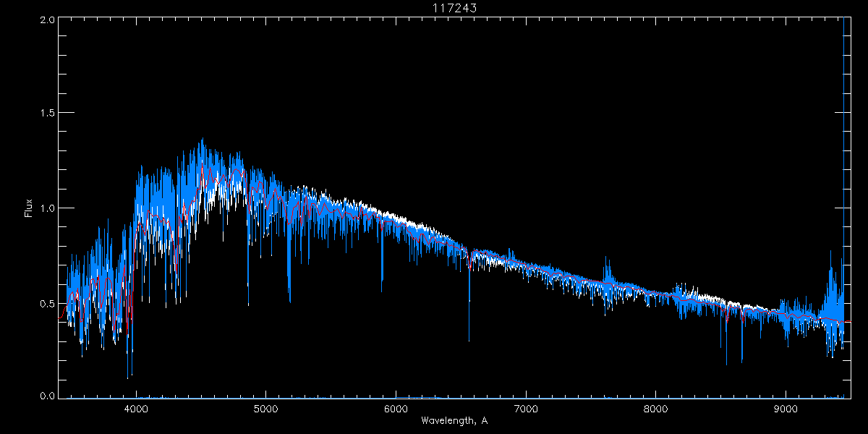Pick the absorption line bottom near 5200
The width and height of the screenshot is (868, 434).
(289, 300)
